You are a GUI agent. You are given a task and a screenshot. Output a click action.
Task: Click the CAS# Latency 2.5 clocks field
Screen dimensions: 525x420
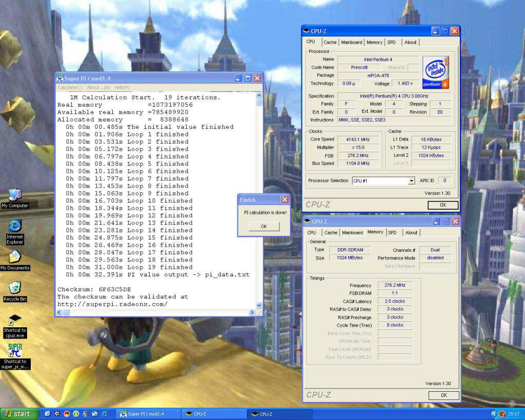(395, 301)
